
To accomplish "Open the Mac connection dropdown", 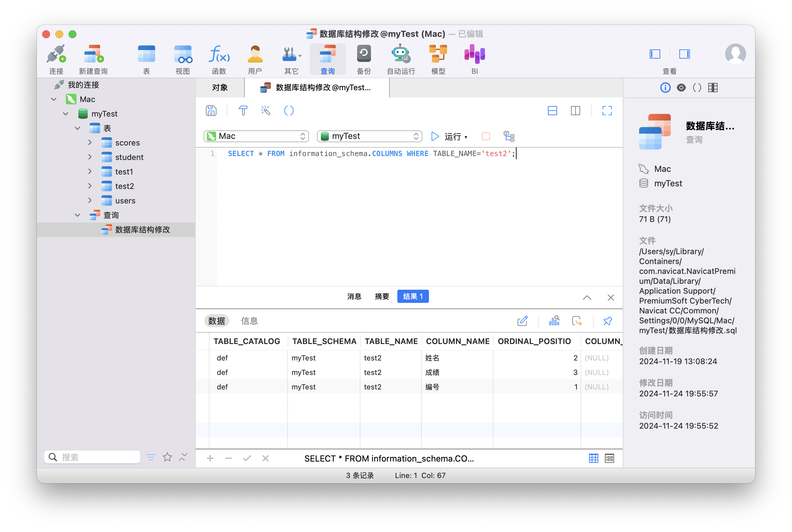I will coord(256,136).
